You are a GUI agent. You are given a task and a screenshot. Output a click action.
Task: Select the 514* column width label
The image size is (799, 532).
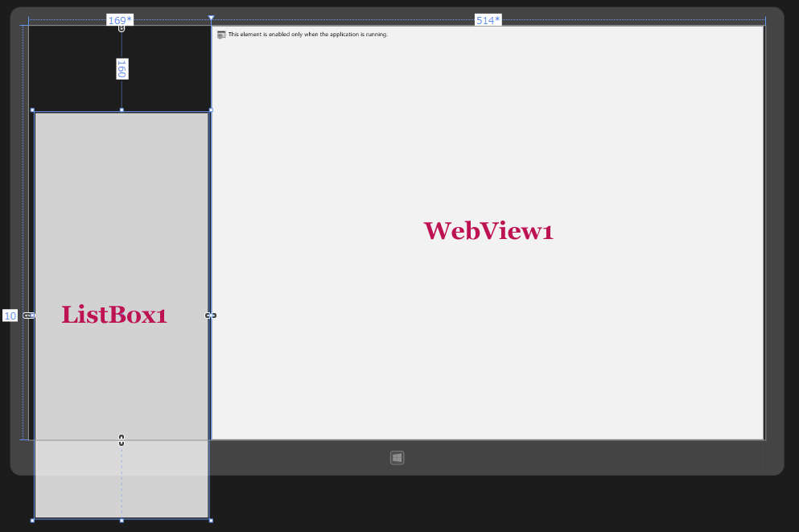pos(488,20)
